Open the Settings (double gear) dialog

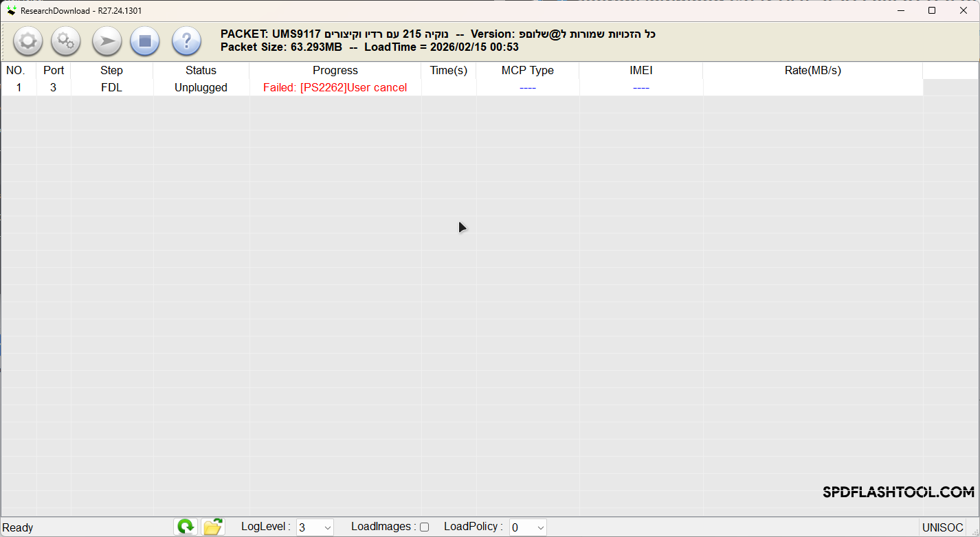[66, 41]
